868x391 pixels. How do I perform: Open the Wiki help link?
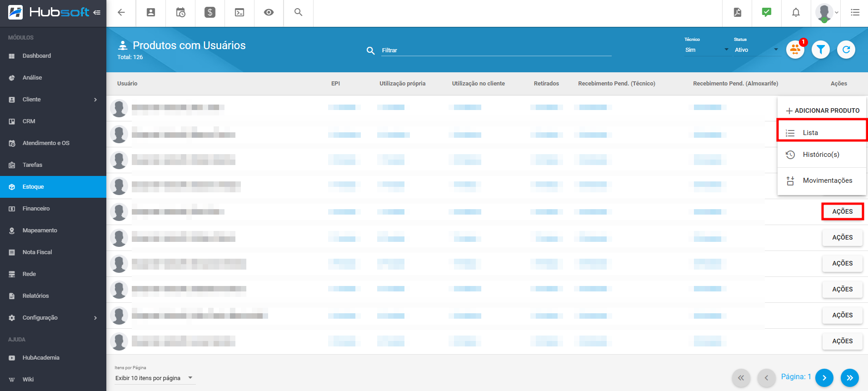click(53, 380)
